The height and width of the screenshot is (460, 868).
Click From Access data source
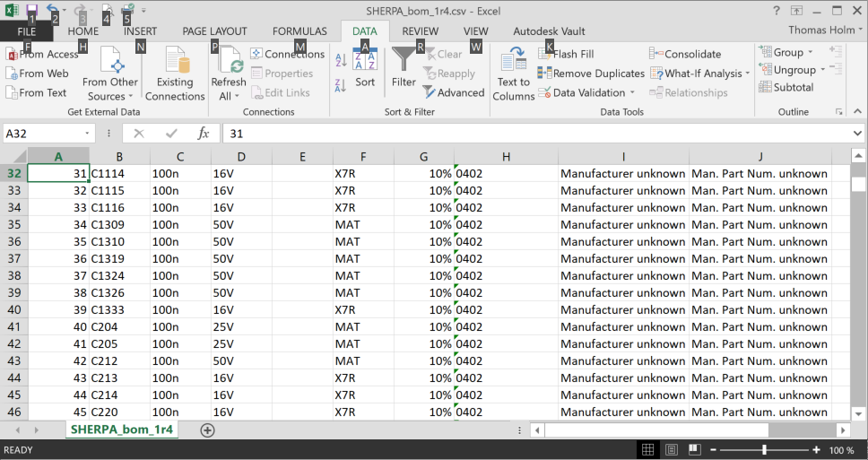tap(42, 54)
